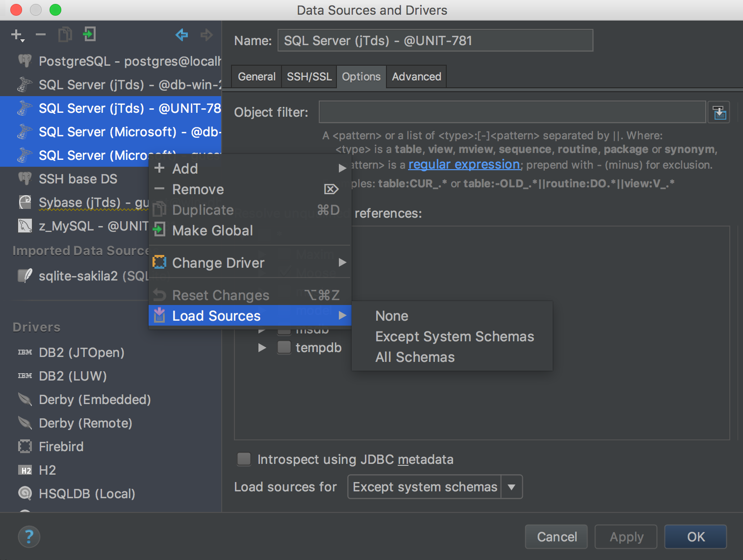This screenshot has width=743, height=560.
Task: Choose Except System Schemas submenu option
Action: pos(452,336)
